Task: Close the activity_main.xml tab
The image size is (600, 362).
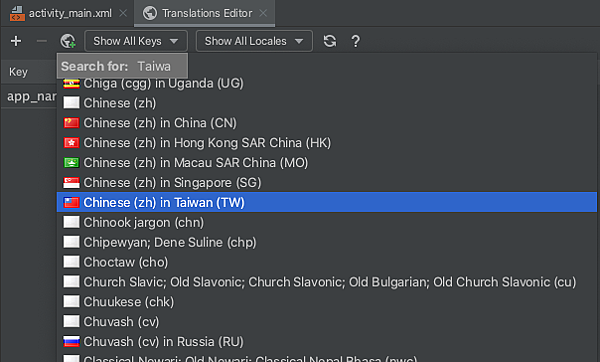Action: coord(123,13)
